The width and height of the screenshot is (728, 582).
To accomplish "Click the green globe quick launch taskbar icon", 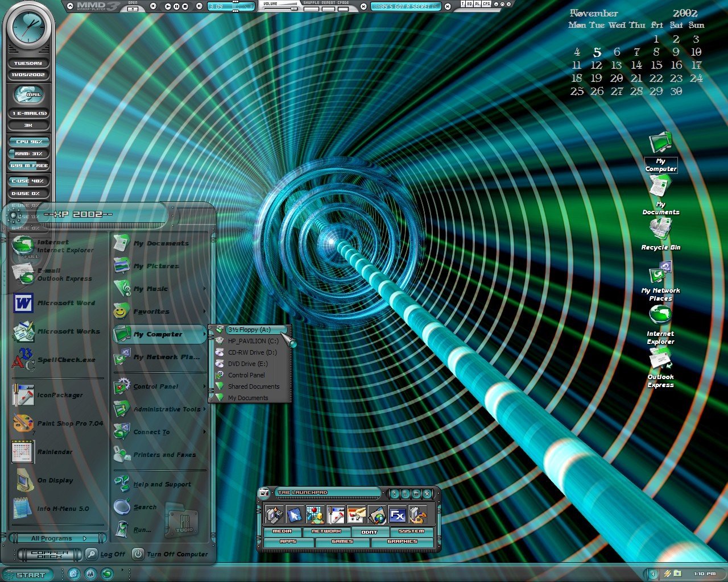I will tap(107, 573).
